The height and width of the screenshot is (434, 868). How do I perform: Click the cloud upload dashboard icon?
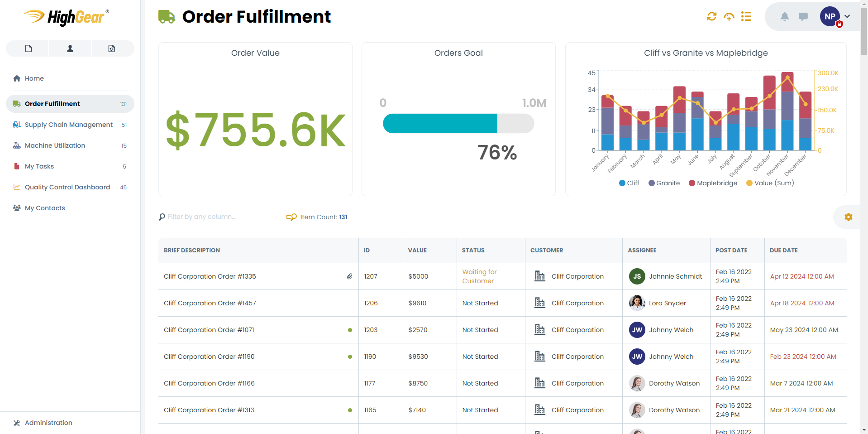click(729, 17)
